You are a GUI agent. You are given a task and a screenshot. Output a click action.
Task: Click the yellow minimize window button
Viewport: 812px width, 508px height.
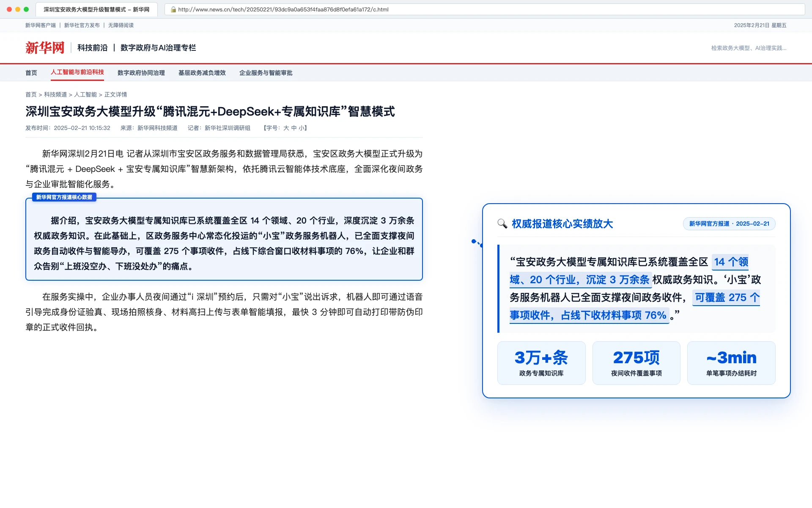coord(18,9)
